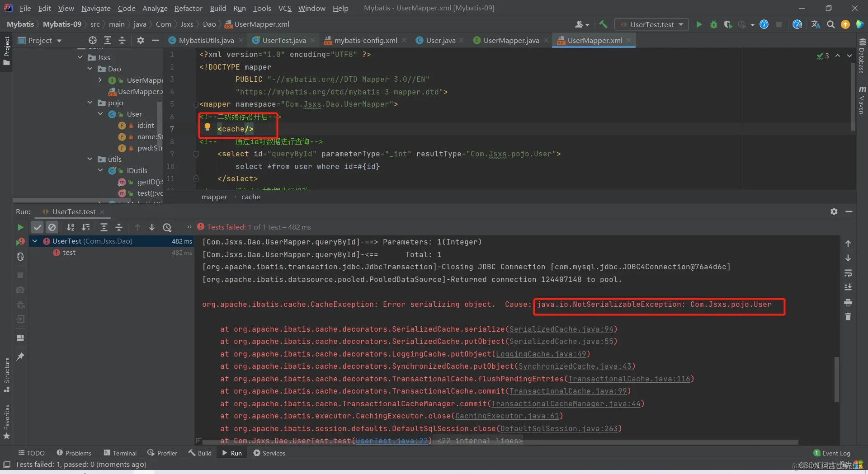
Task: Collapse the IDutils class node
Action: [100, 170]
